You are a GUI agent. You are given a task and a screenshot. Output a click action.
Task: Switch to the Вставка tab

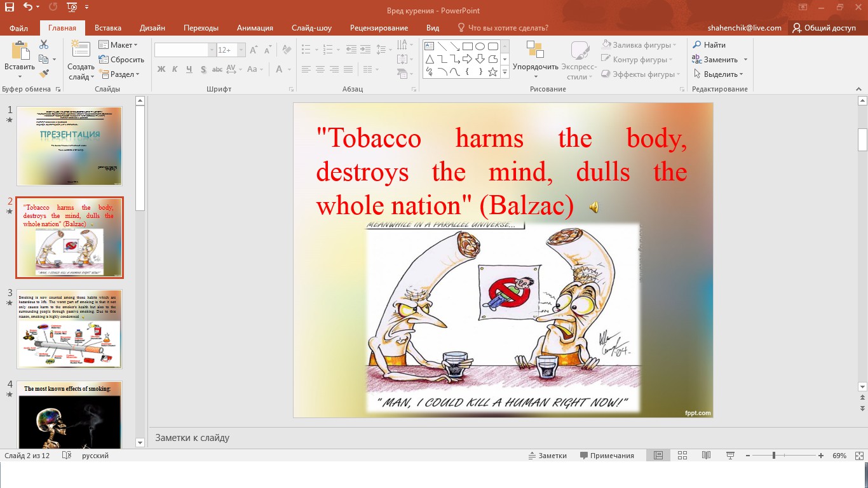(108, 28)
